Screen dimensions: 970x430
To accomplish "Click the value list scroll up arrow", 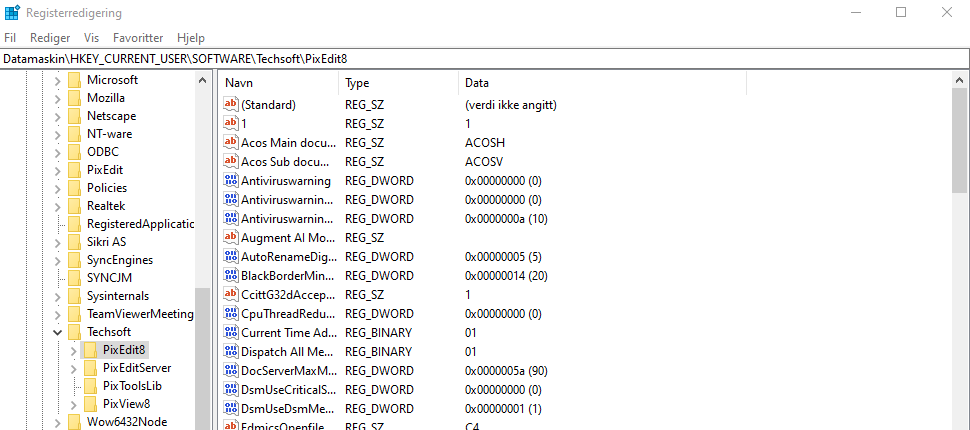I will (x=959, y=80).
